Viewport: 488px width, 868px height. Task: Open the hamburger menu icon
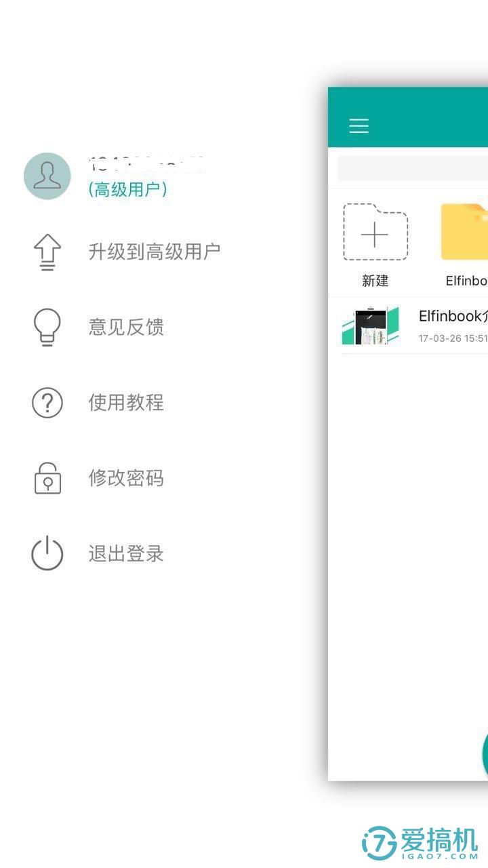click(359, 125)
